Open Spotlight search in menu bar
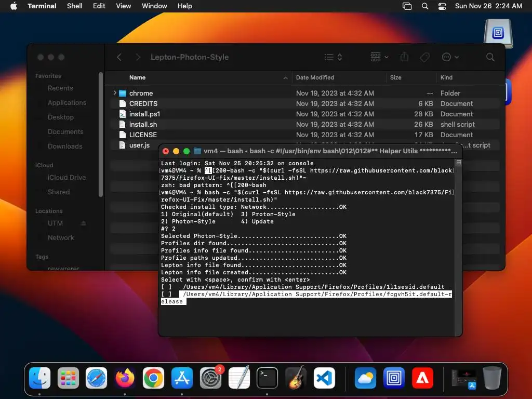This screenshot has height=399, width=532. click(x=425, y=6)
